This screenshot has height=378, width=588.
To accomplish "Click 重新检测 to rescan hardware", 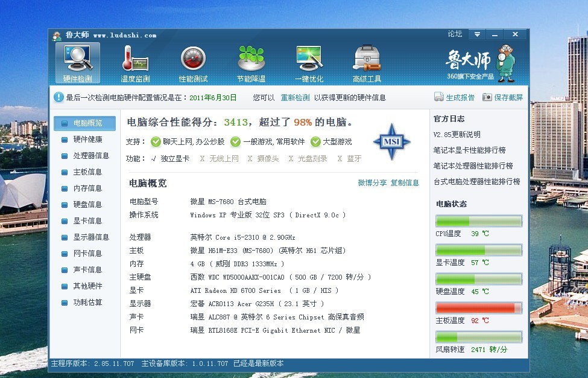I will point(295,98).
